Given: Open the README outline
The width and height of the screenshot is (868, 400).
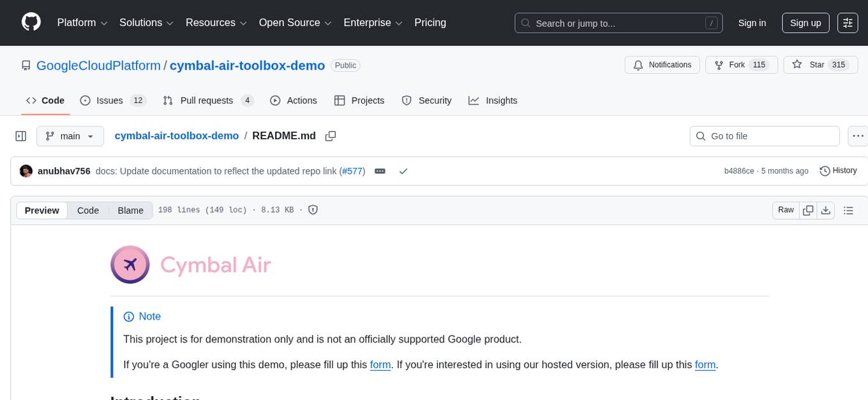Looking at the screenshot, I should click(849, 210).
